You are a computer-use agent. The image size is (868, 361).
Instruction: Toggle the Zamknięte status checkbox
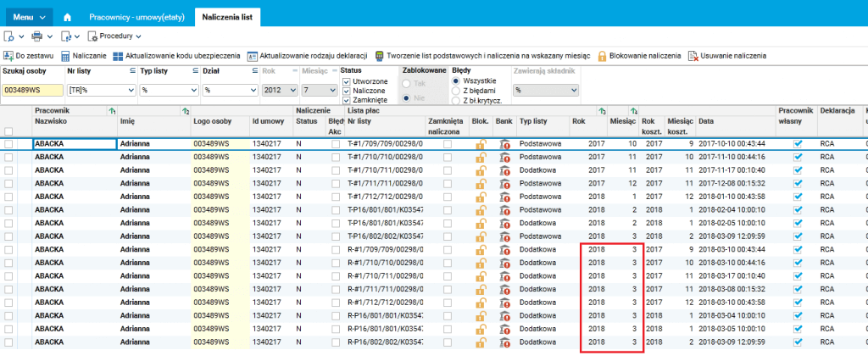pos(347,100)
